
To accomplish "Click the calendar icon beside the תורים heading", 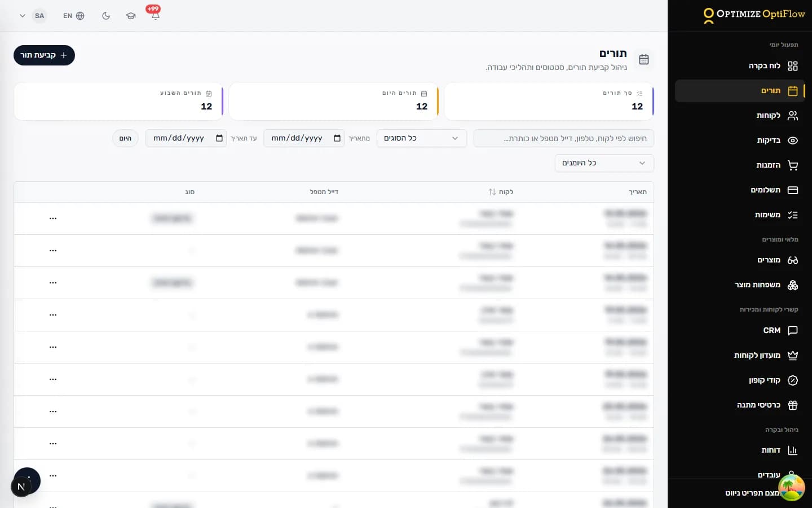I will (644, 59).
